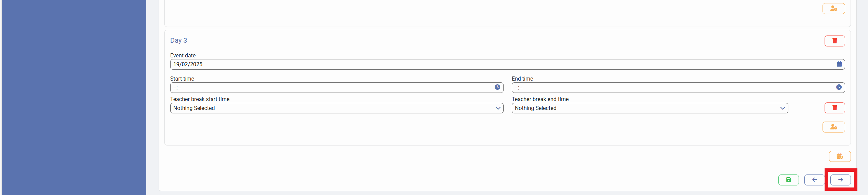Click add-teacher-break button above Day 3 card
Viewport: 868px width, 195px height.
coord(833,9)
